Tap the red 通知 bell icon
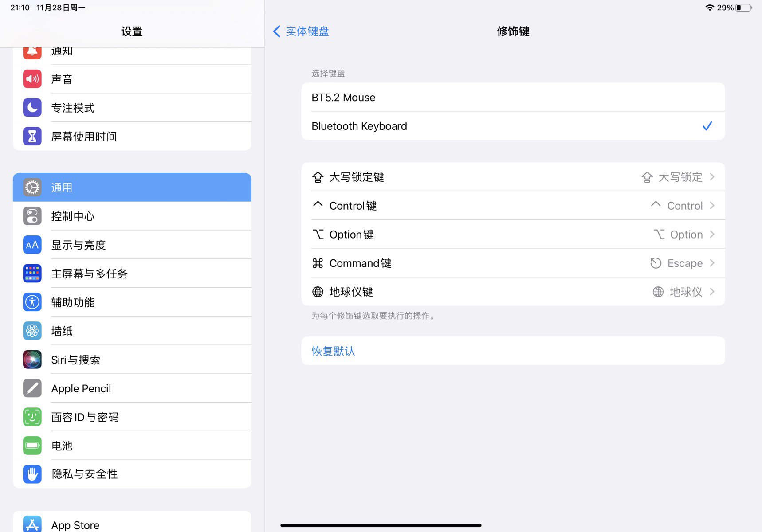This screenshot has width=762, height=532. click(x=32, y=52)
